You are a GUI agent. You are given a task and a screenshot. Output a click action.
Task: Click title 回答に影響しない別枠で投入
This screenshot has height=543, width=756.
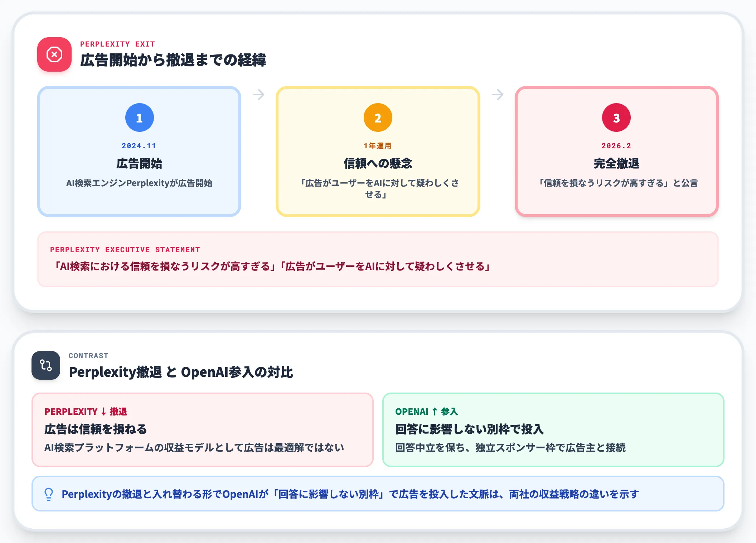(x=470, y=429)
